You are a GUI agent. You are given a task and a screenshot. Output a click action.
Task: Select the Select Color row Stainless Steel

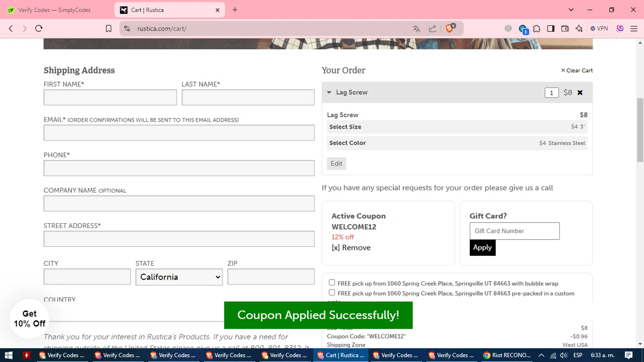[x=457, y=143]
